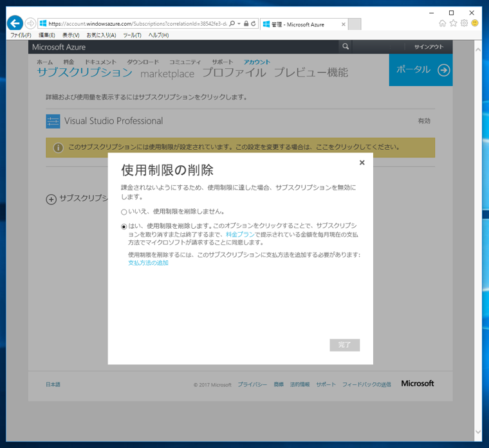Select はい、使用制限を削除します radio
This screenshot has height=448, width=489.
click(x=124, y=226)
